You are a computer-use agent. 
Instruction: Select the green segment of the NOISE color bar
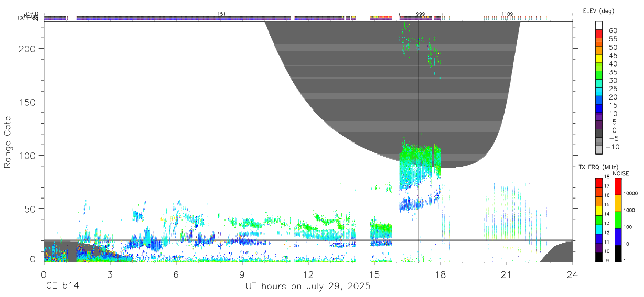617,220
